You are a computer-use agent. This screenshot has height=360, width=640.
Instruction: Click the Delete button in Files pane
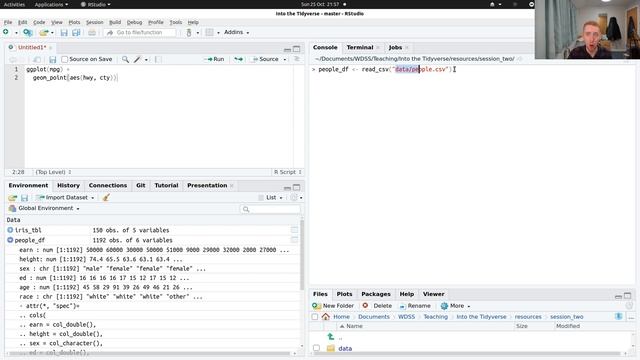[378, 306]
